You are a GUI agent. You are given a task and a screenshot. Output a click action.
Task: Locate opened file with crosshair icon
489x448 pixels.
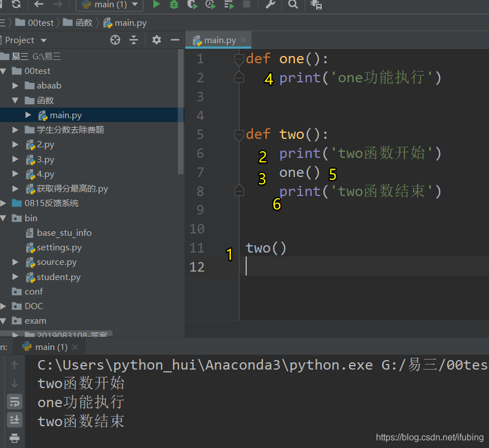[x=115, y=40]
